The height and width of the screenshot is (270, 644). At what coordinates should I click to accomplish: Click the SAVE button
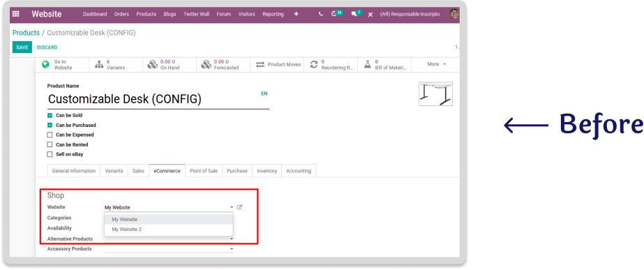pyautogui.click(x=22, y=47)
